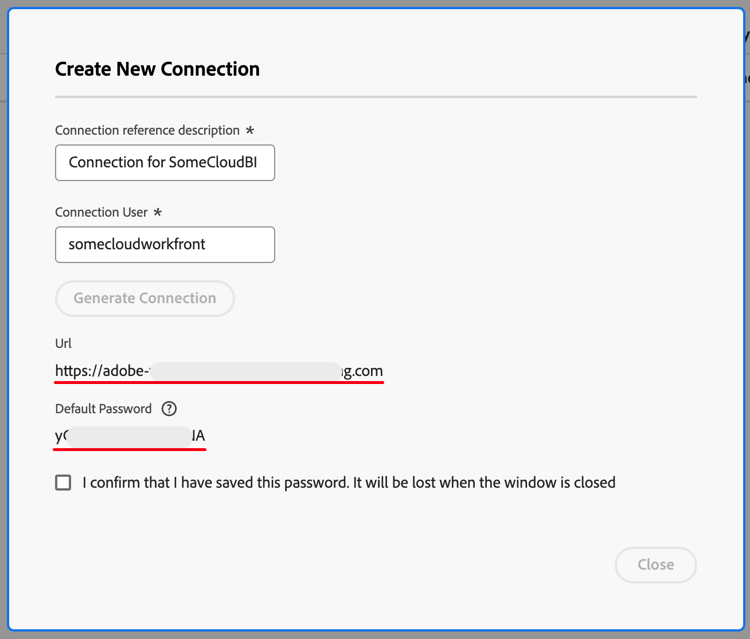Viewport: 750px width, 639px height.
Task: Click the divider line under dialog heading
Action: [376, 97]
